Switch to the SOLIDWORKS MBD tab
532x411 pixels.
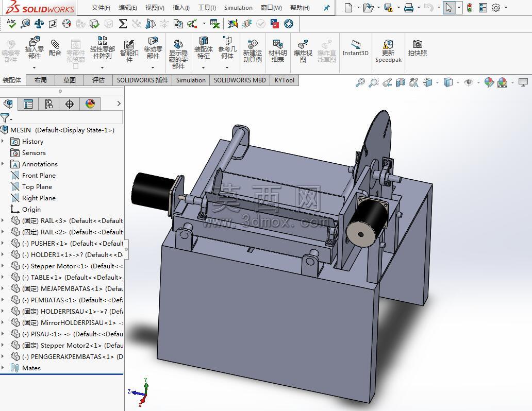[x=240, y=80]
